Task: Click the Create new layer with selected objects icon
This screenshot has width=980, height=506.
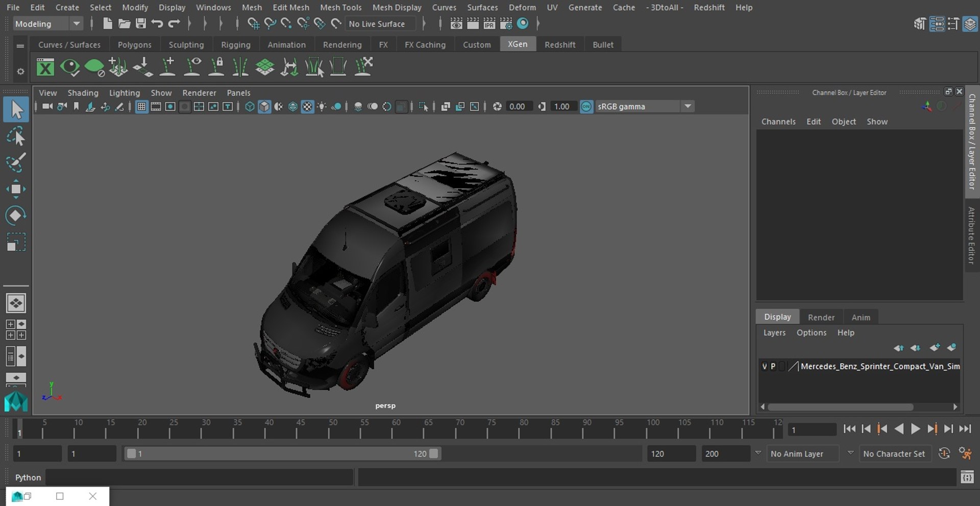Action: 951,348
